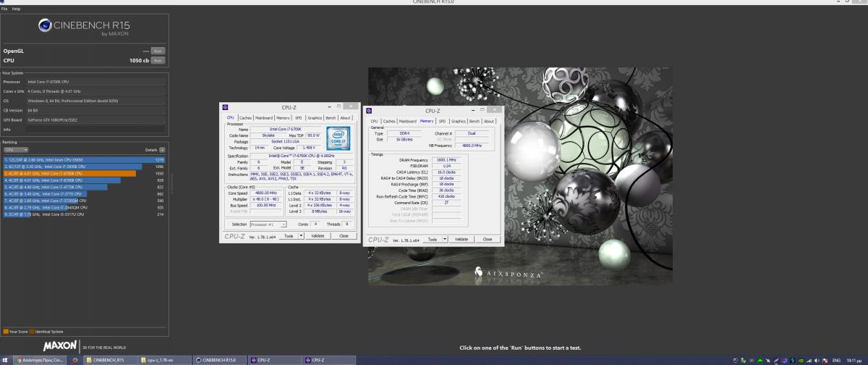Open About tab in left CPU-Z window
This screenshot has height=365, width=868.
(346, 117)
